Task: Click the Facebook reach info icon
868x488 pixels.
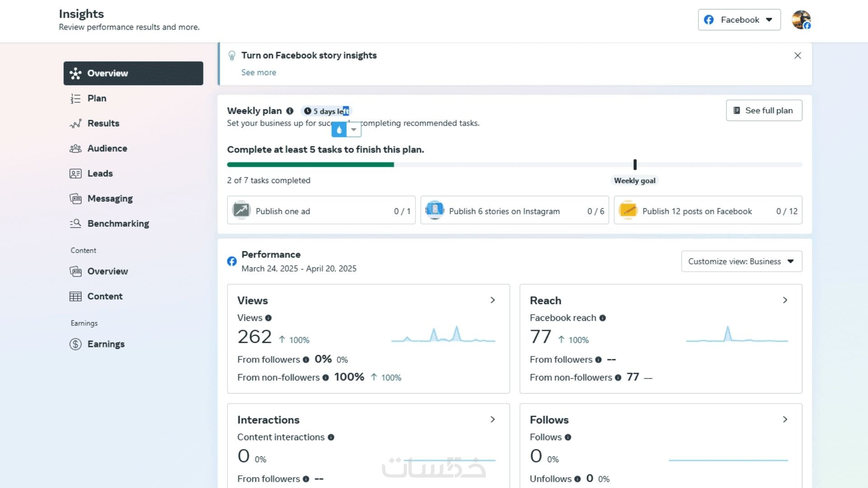Action: pyautogui.click(x=603, y=318)
